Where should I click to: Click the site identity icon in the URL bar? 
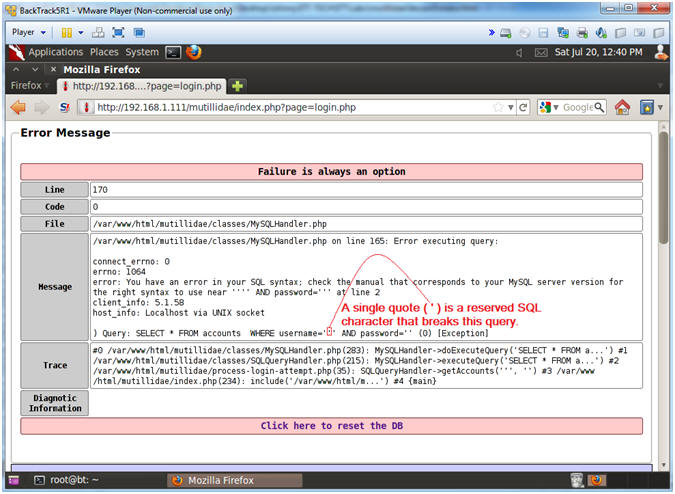(x=86, y=107)
